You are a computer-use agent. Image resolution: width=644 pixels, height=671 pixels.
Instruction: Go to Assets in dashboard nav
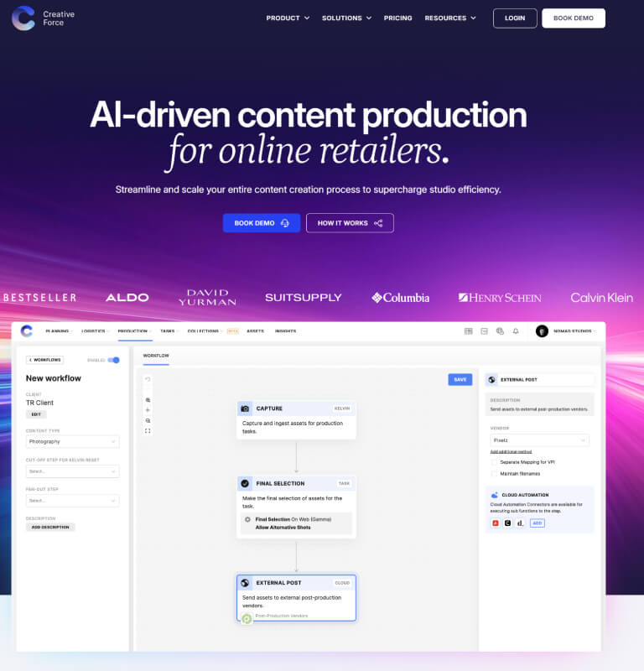(256, 331)
